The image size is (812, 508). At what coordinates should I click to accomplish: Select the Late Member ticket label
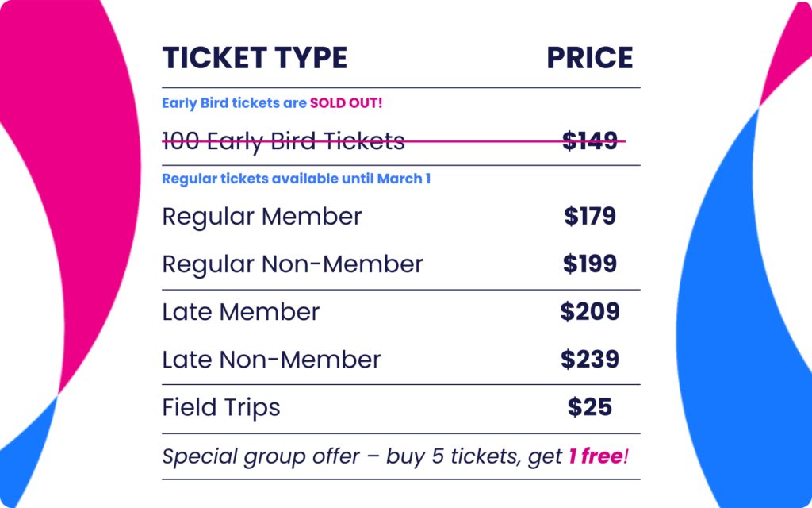240,312
